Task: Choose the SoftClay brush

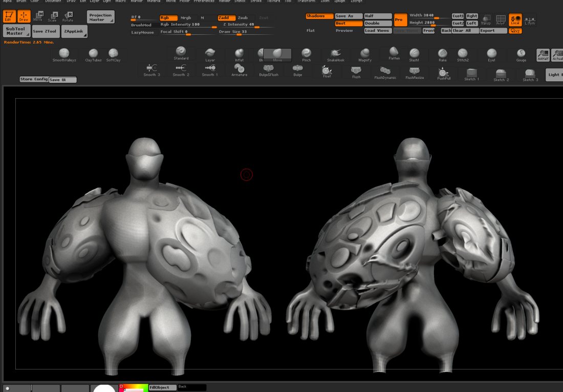Action: [113, 55]
